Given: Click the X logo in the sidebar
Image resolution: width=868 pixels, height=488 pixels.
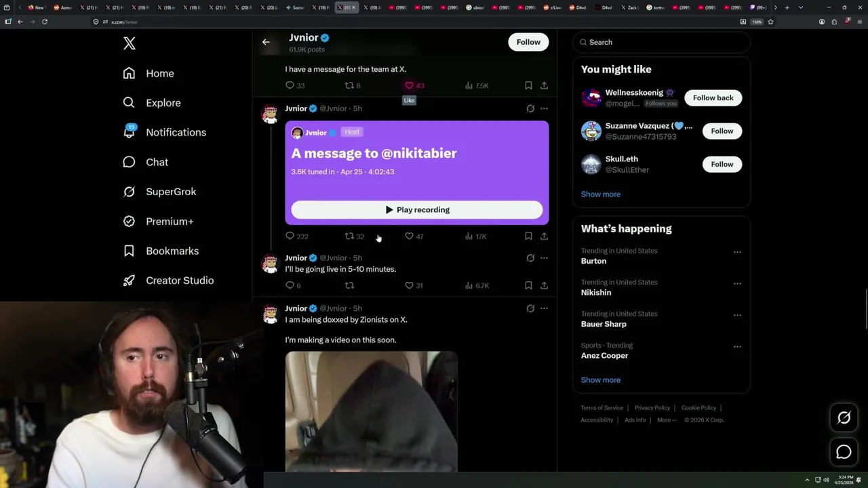Looking at the screenshot, I should (130, 43).
